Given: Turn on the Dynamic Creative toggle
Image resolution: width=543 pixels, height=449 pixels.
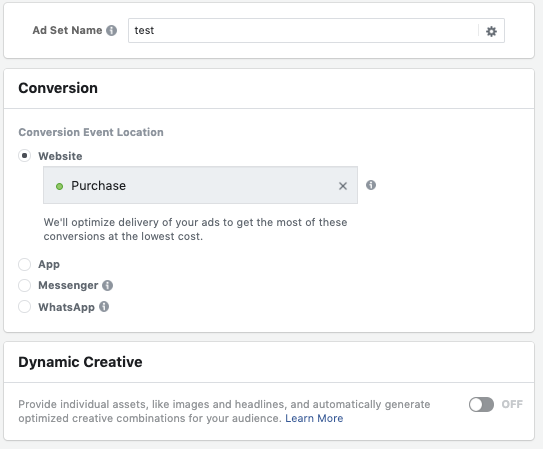Looking at the screenshot, I should 481,404.
